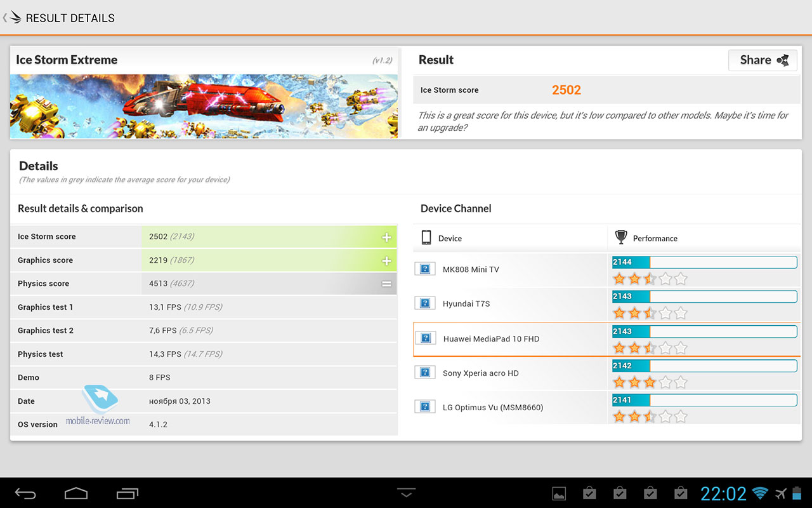This screenshot has width=812, height=508.
Task: Tap the center drawer handle chevron
Action: click(x=406, y=493)
